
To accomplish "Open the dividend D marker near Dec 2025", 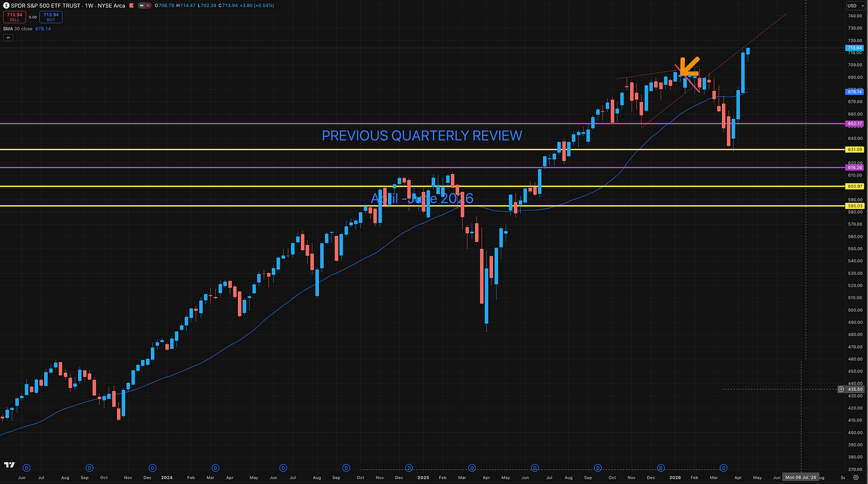I will [661, 468].
